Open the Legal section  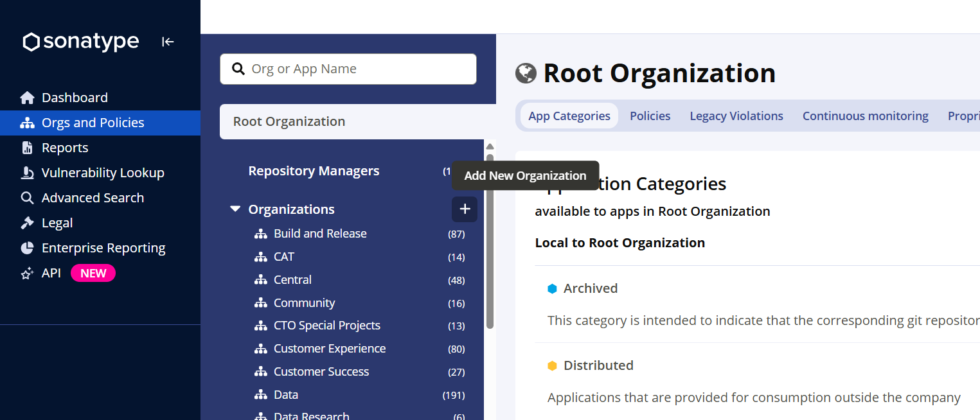(x=100, y=223)
